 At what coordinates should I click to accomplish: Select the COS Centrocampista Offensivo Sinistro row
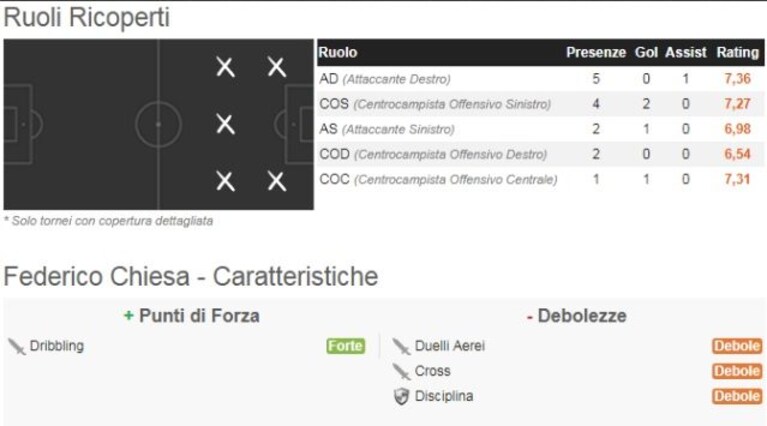[541, 104]
